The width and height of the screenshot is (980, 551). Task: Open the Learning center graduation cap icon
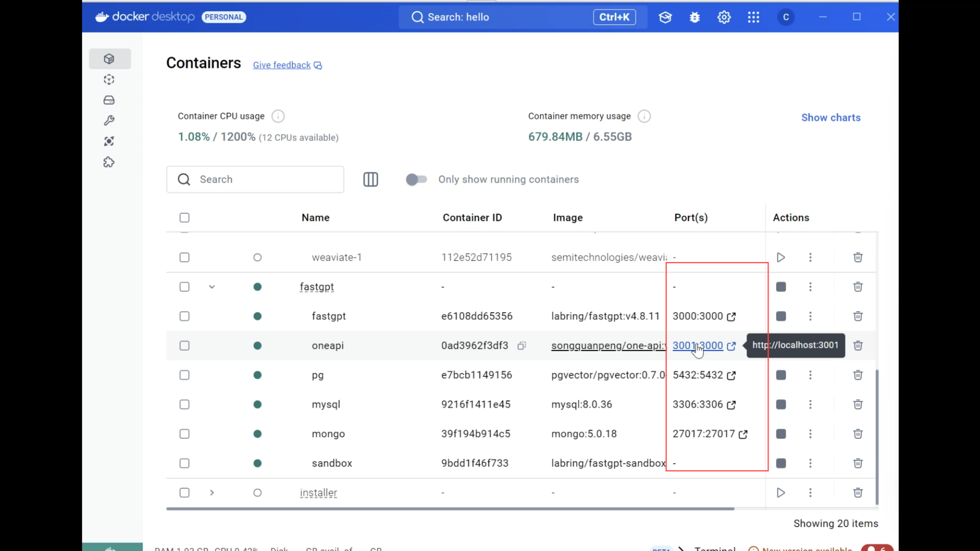(x=665, y=17)
